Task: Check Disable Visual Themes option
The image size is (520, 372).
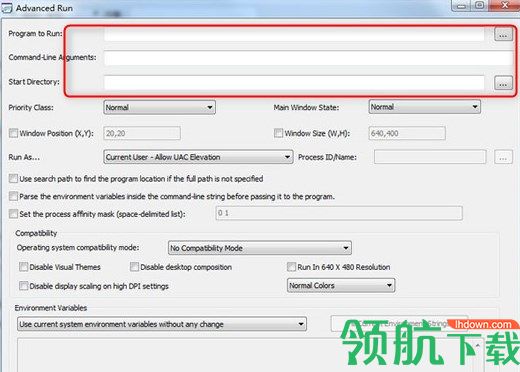Action: pyautogui.click(x=23, y=267)
